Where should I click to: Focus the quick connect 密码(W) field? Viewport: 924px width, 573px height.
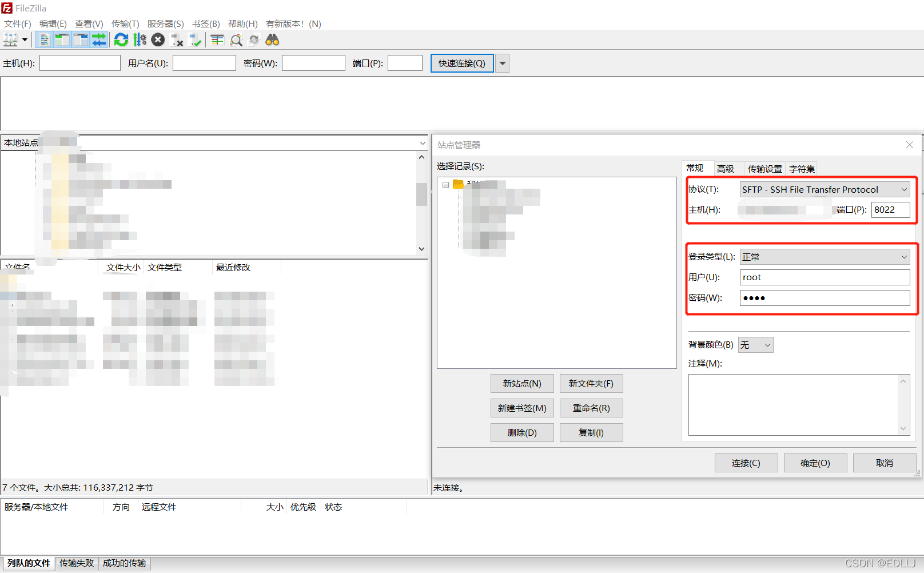pyautogui.click(x=313, y=63)
